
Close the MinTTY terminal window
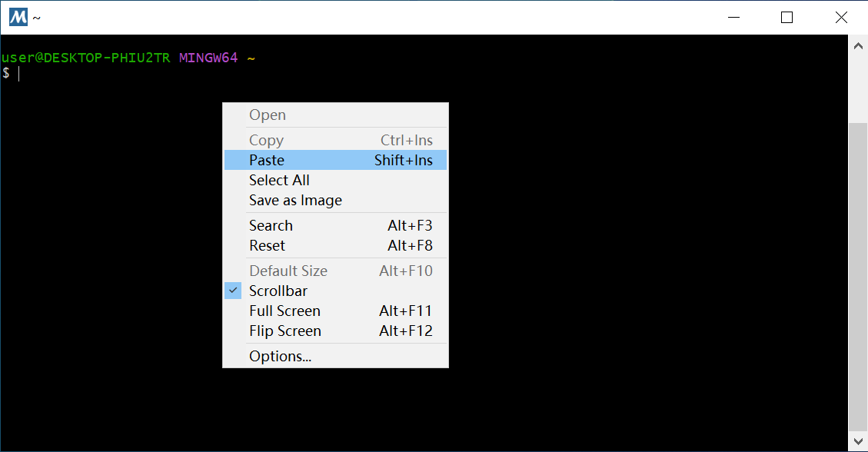(x=840, y=17)
